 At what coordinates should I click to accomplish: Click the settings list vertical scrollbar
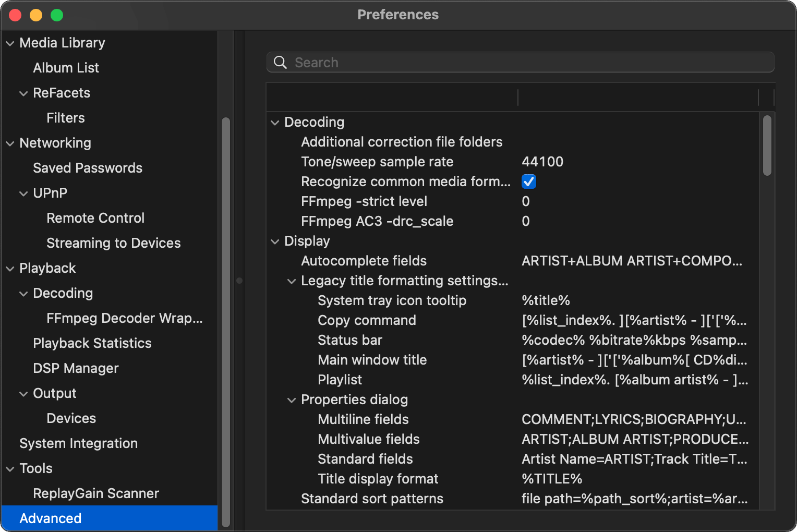click(x=767, y=146)
